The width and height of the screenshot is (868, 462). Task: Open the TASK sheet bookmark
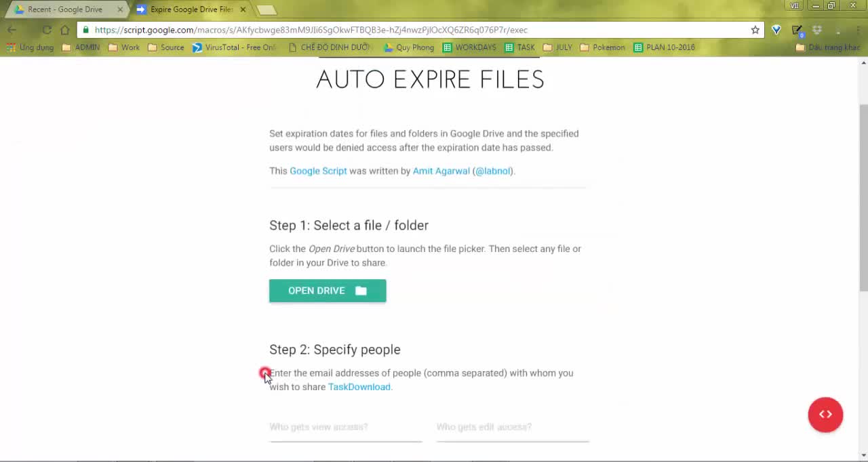pos(519,47)
